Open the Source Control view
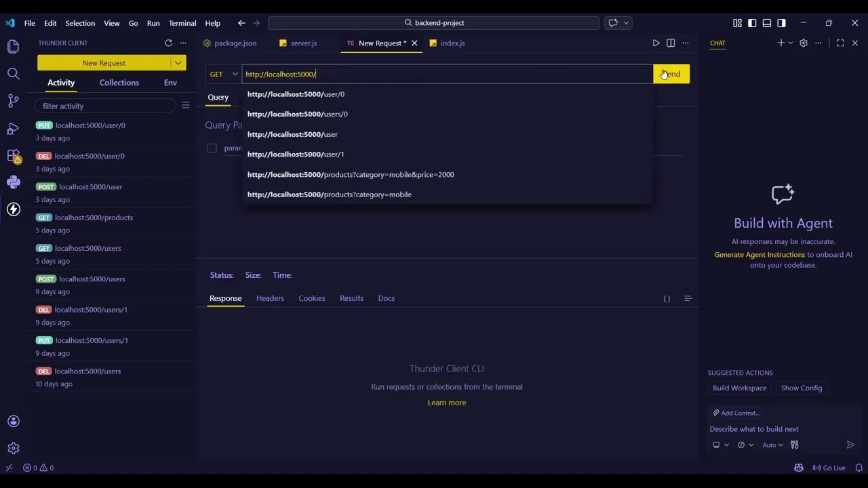Image resolution: width=868 pixels, height=488 pixels. point(13,100)
